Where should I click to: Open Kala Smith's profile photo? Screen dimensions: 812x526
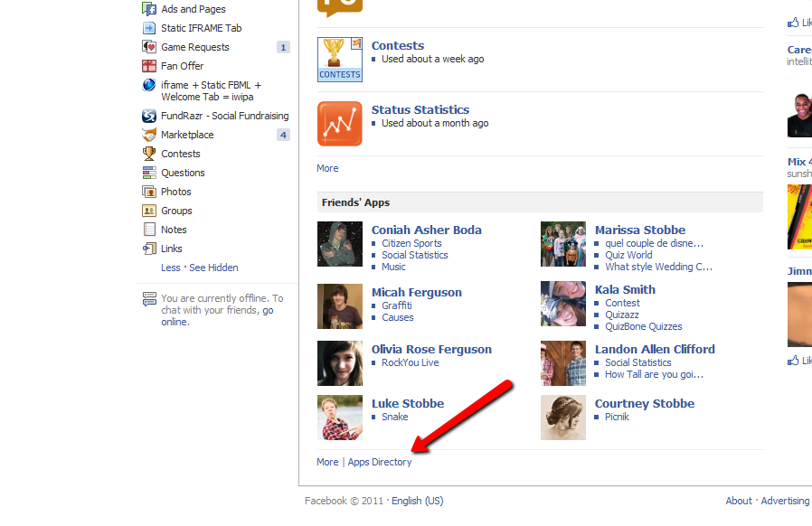click(x=563, y=304)
